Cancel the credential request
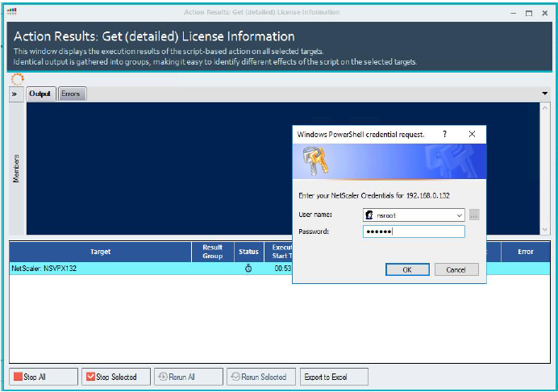 [x=456, y=269]
